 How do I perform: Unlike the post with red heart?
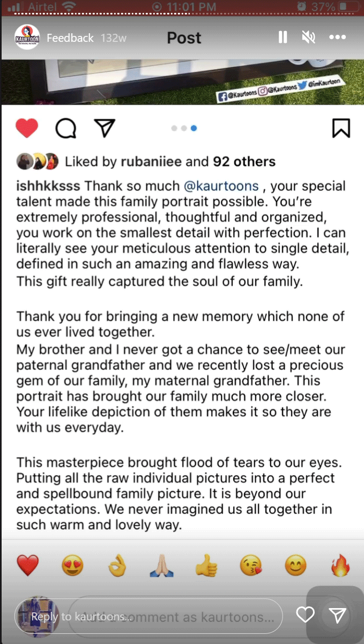pyautogui.click(x=27, y=128)
